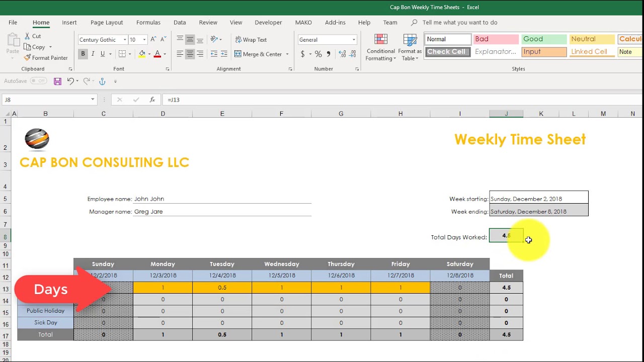This screenshot has width=644, height=362.
Task: Click the Undo arrow icon
Action: pos(70,81)
